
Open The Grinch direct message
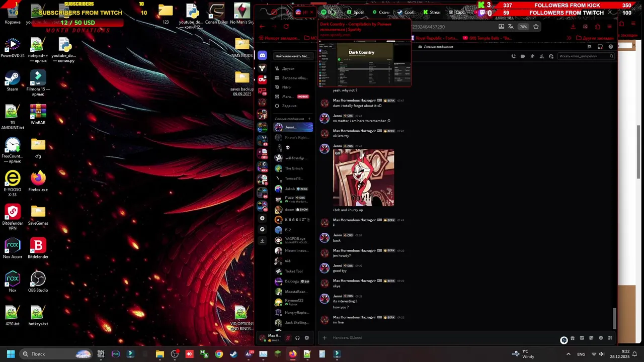tap(293, 168)
